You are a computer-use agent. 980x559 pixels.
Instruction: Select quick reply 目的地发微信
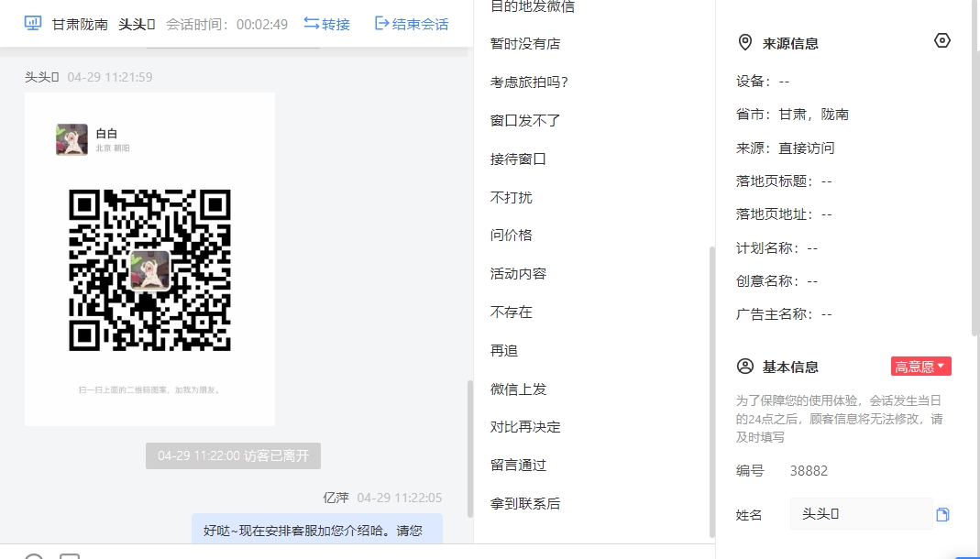pyautogui.click(x=533, y=6)
